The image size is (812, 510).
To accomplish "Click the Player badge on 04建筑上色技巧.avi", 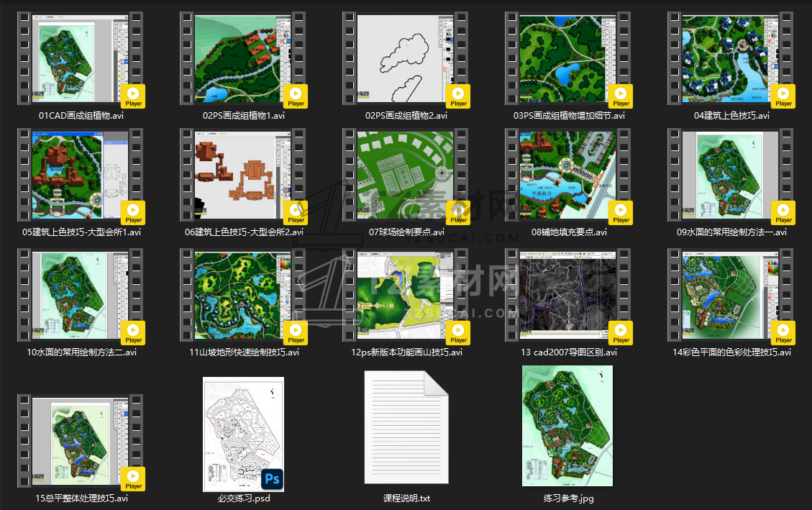I will point(783,96).
